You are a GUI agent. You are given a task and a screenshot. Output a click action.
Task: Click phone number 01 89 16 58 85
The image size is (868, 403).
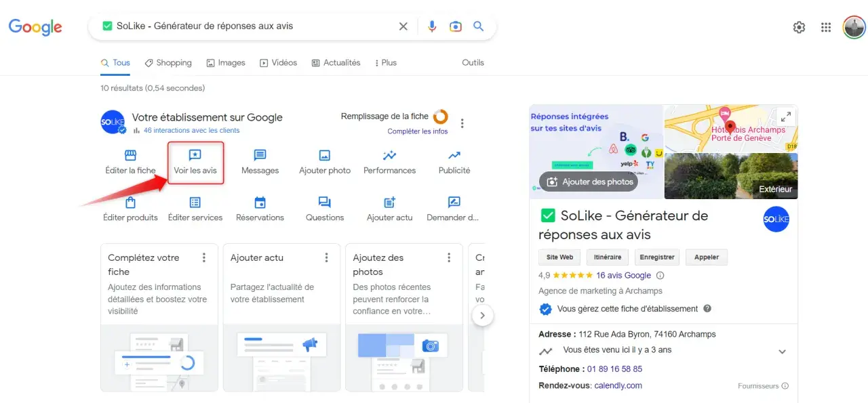click(615, 369)
